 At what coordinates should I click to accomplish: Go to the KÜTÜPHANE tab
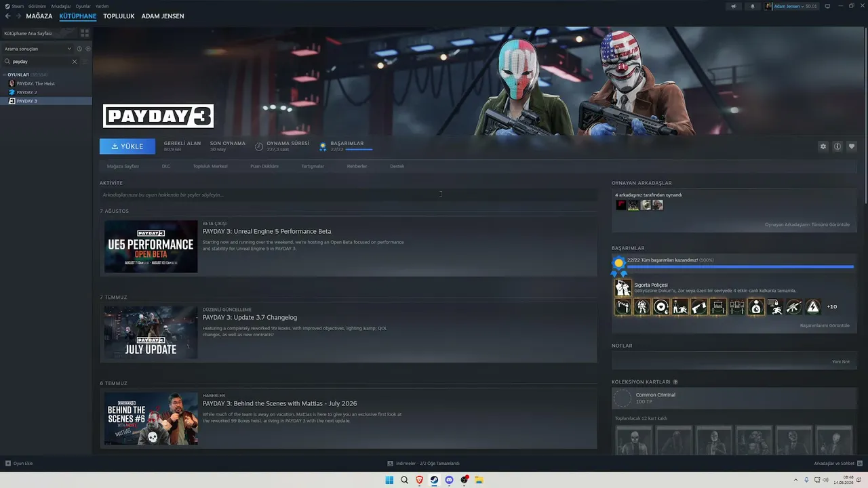pos(77,16)
